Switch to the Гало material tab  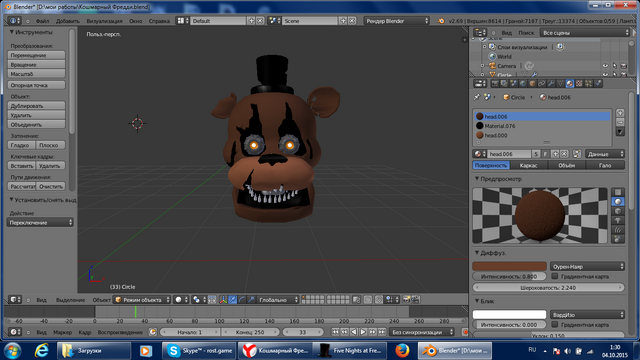point(605,165)
